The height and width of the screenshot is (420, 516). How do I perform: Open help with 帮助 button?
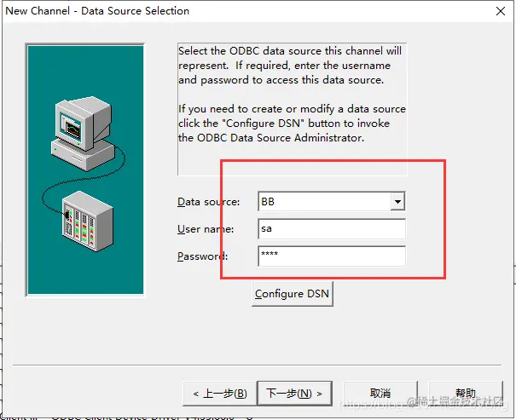pos(466,394)
